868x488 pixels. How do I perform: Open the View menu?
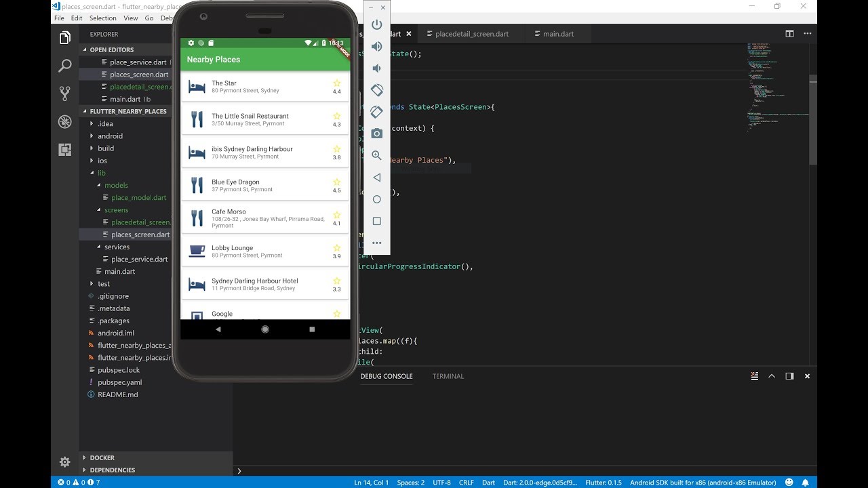click(x=131, y=18)
